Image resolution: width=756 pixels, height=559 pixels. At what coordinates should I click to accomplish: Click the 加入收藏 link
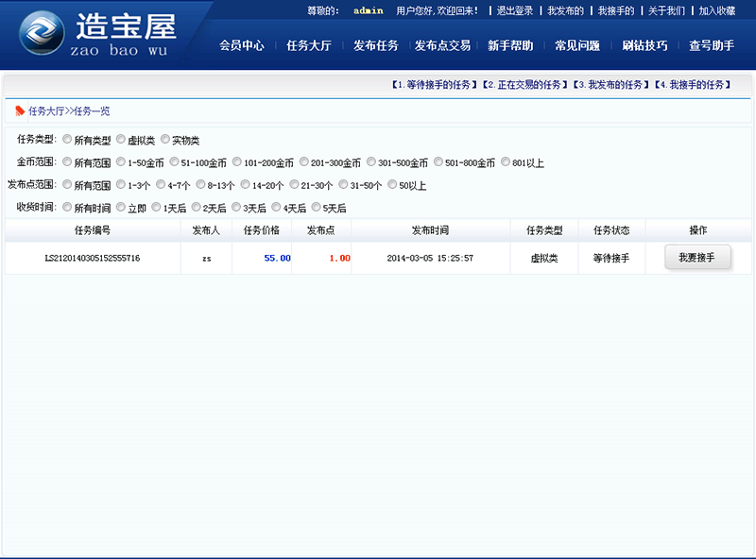click(716, 10)
